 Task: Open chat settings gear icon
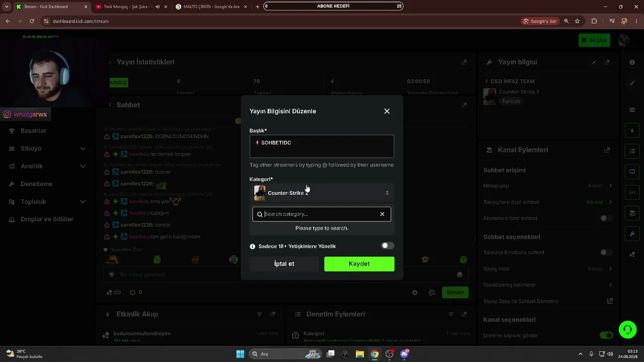(415, 293)
